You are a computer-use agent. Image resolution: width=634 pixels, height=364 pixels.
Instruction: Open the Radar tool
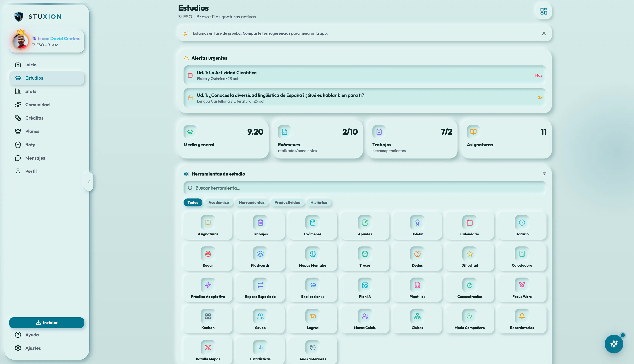click(208, 257)
